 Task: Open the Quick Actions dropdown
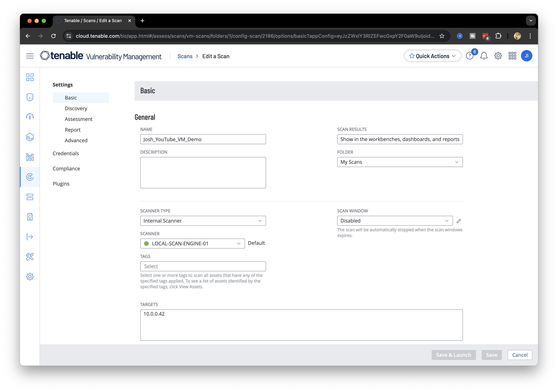(x=432, y=56)
